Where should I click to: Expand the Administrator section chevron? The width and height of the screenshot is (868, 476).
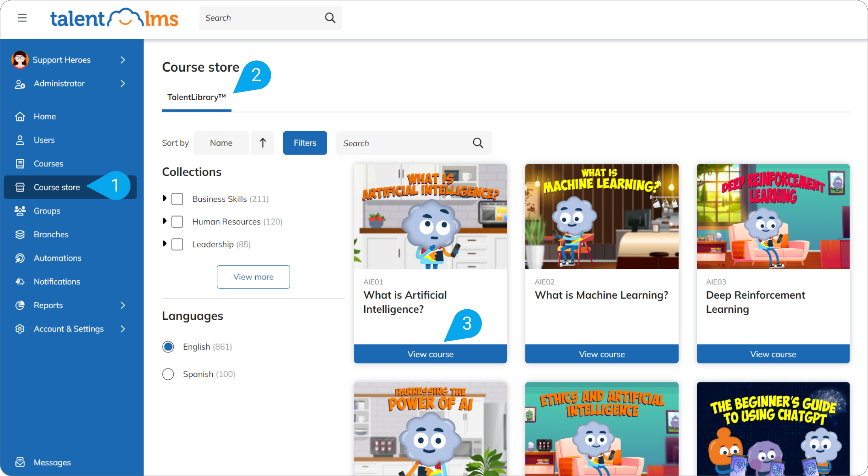coord(123,83)
